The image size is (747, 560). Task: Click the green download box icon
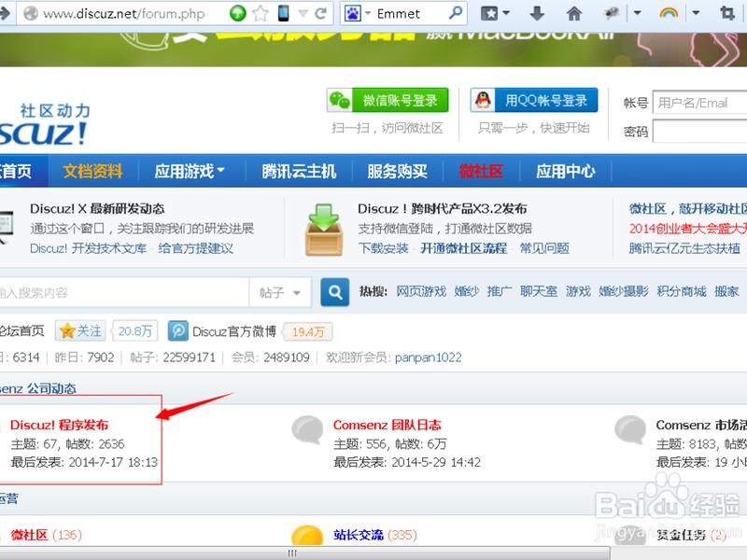click(x=324, y=230)
